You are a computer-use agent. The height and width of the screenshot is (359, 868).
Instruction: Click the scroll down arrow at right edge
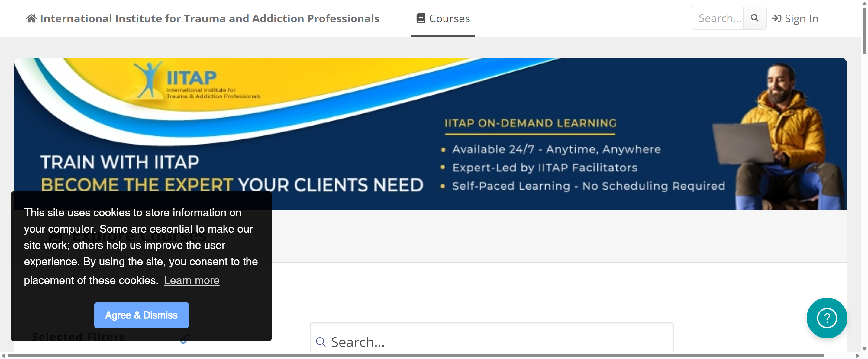click(864, 349)
